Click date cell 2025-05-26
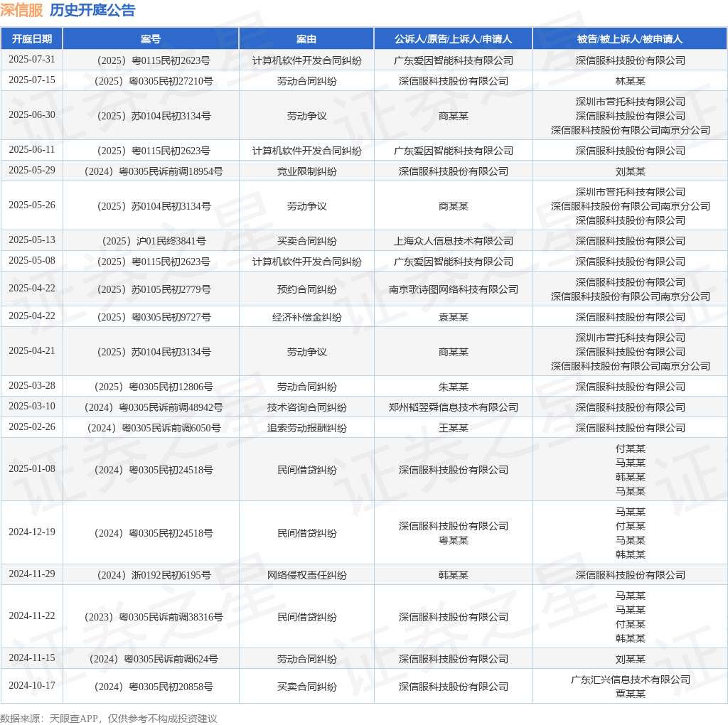This screenshot has width=728, height=725. click(x=31, y=205)
